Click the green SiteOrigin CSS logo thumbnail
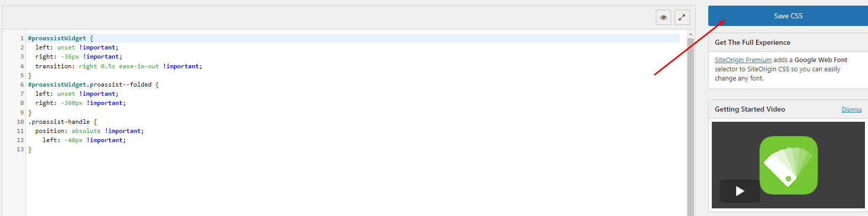 pos(788,165)
